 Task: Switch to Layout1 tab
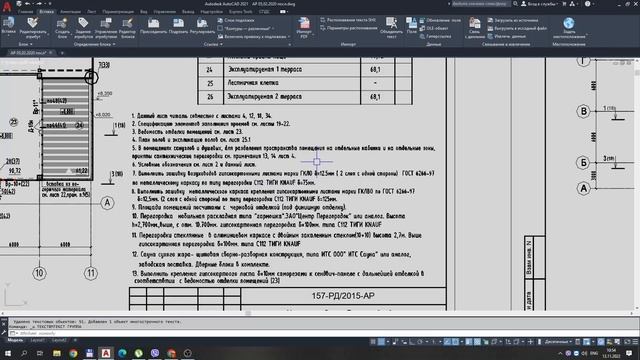pos(37,340)
